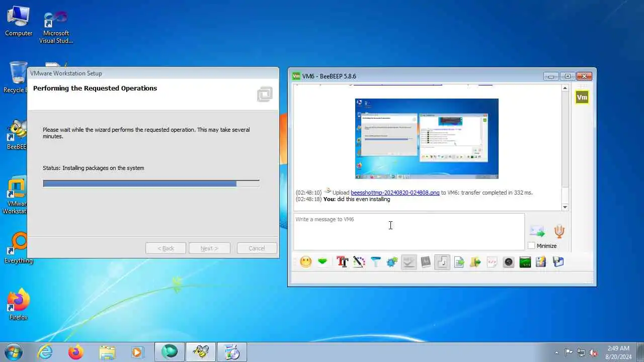The width and height of the screenshot is (644, 362).
Task: Click the Show Desktop strip at taskbar end
Action: pos(640,352)
